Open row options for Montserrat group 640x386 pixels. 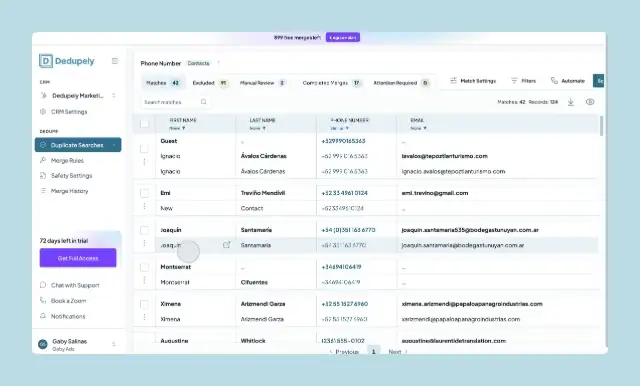(144, 280)
